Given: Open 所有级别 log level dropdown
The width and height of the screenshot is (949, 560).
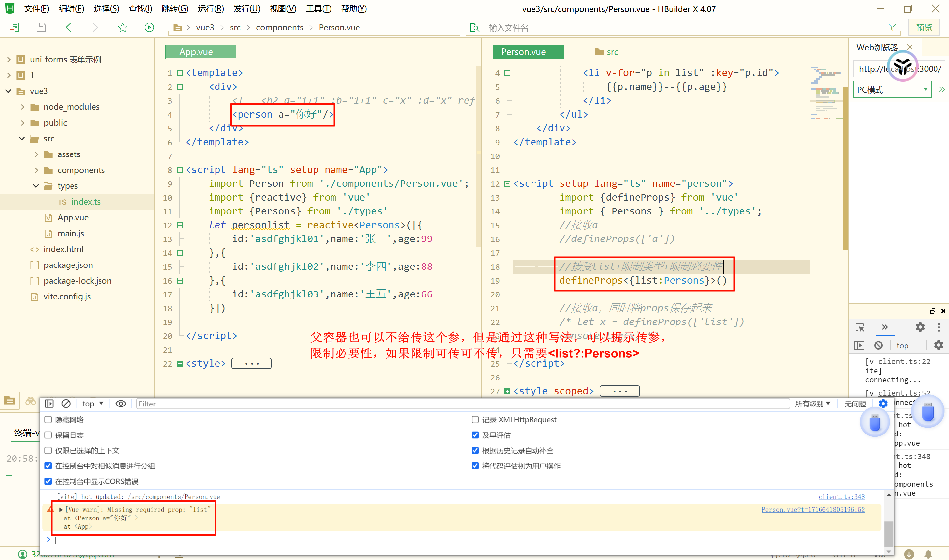Looking at the screenshot, I should (812, 404).
